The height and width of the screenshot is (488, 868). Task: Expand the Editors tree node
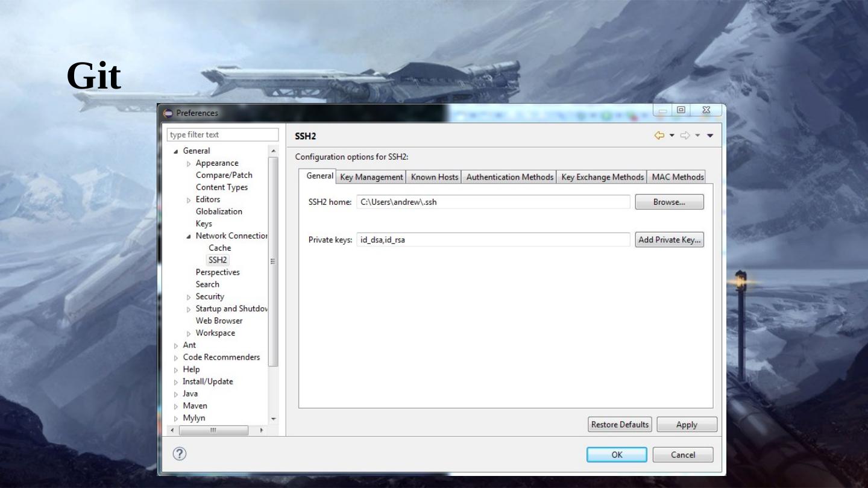click(x=189, y=200)
